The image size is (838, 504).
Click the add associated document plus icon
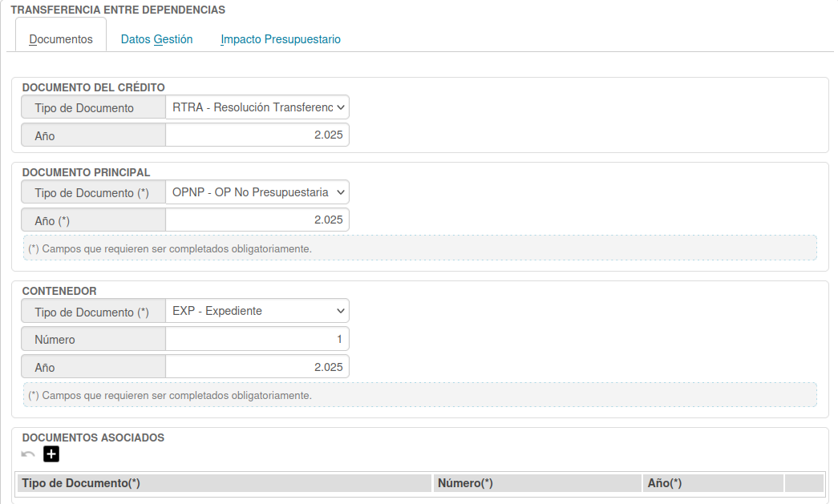coord(51,454)
